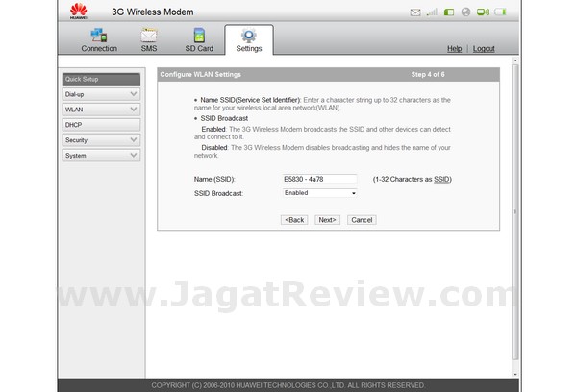Select the Settings tab
The height and width of the screenshot is (392, 577).
248,40
